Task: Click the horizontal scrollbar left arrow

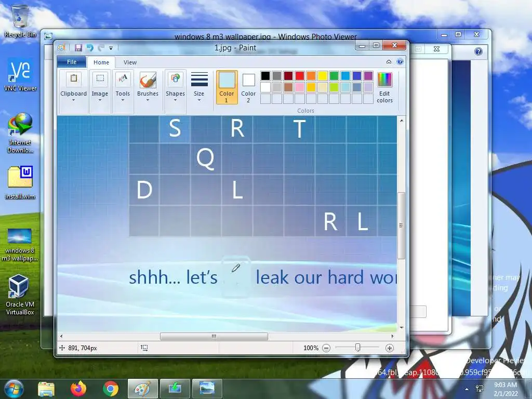Action: coord(61,336)
